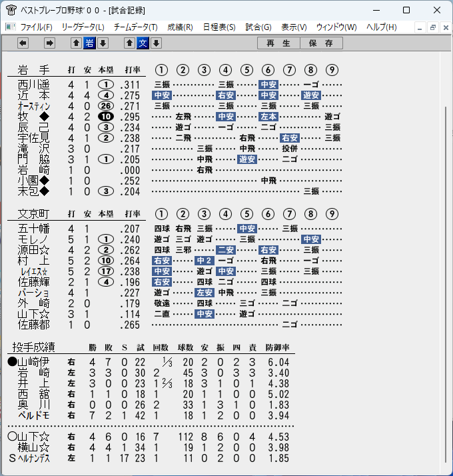Toggle the 岩 team button
Viewport: 453px width, 476px height.
[89, 43]
